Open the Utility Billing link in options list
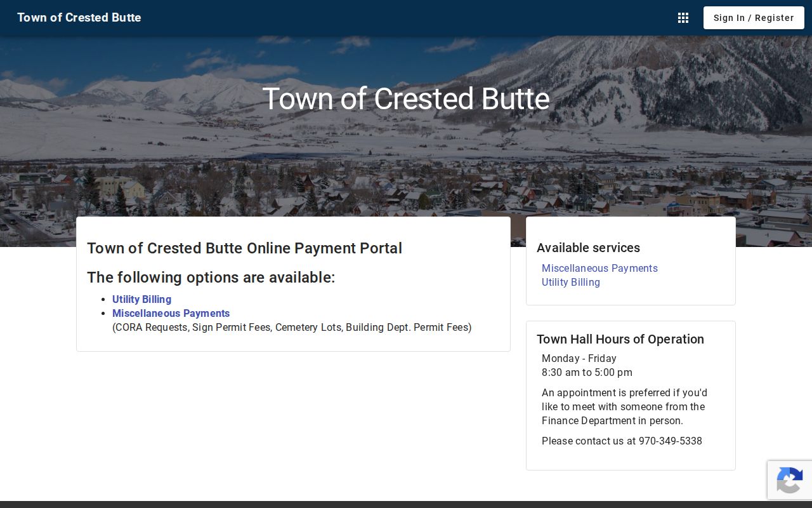The height and width of the screenshot is (508, 812). click(141, 299)
